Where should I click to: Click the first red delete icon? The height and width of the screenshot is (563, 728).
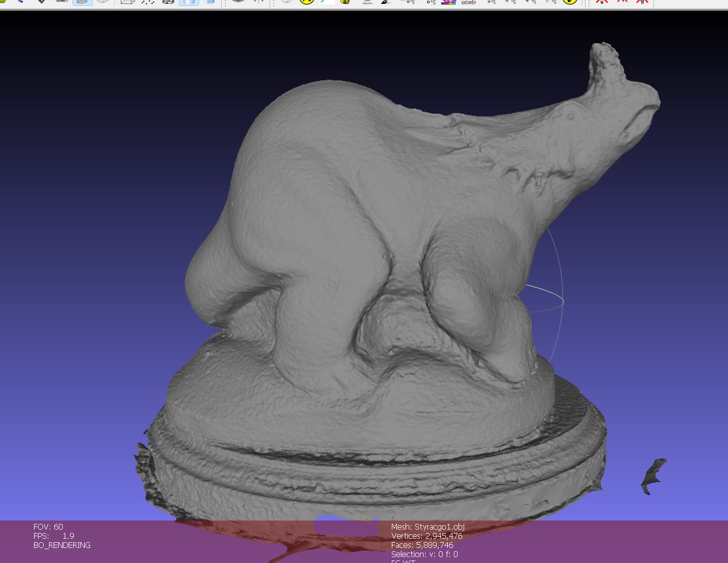602,2
